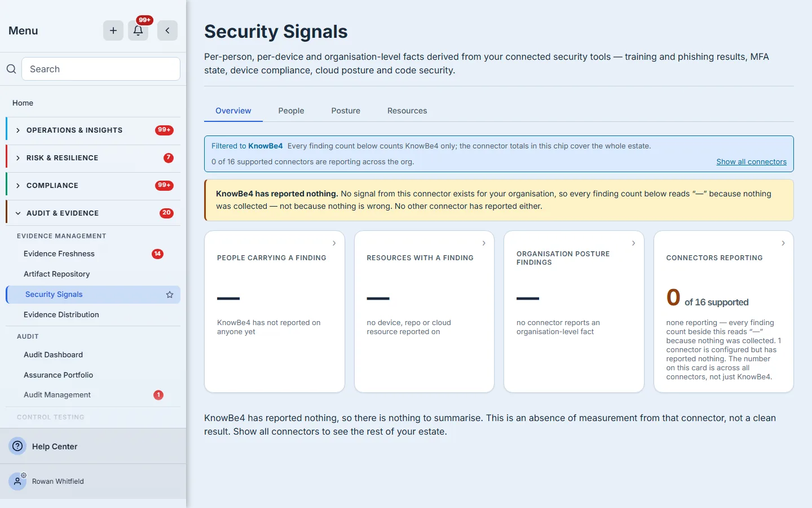Click the "EVIDENCE MANAGEMENT" group label
812x508 pixels.
[61, 236]
